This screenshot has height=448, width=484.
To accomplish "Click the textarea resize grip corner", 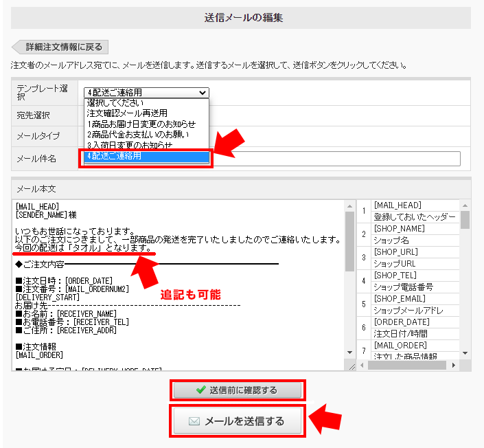I will 352,367.
